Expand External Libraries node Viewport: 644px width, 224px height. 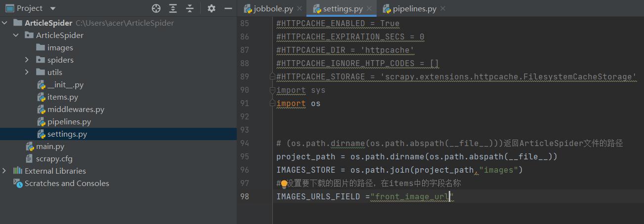pyautogui.click(x=4, y=171)
